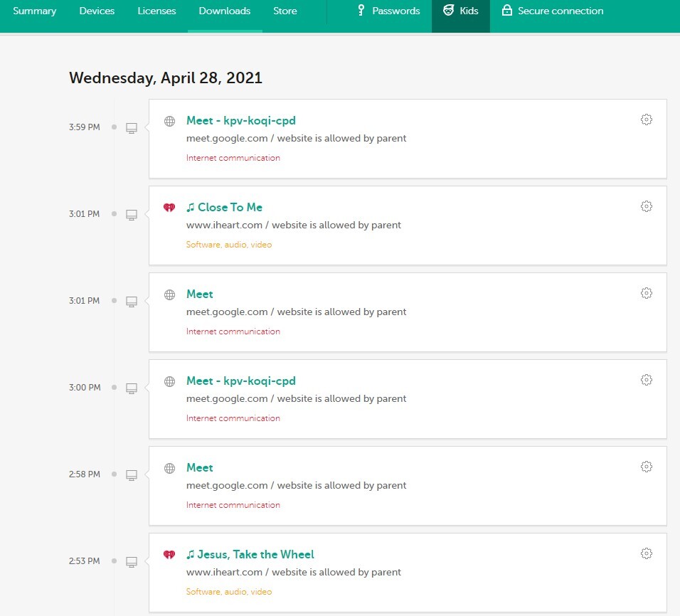
Task: Click the timeline dot at 2:53 PM
Action: (x=114, y=561)
